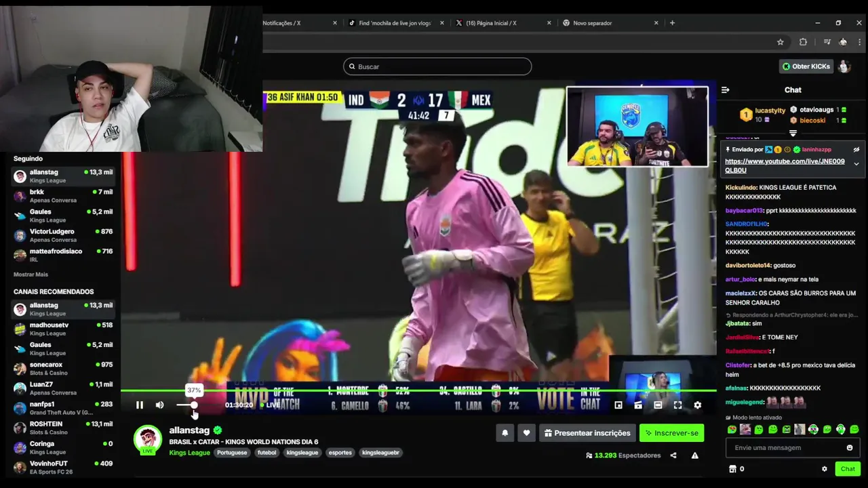Select the futebol tag
Image resolution: width=868 pixels, height=488 pixels.
point(267,453)
